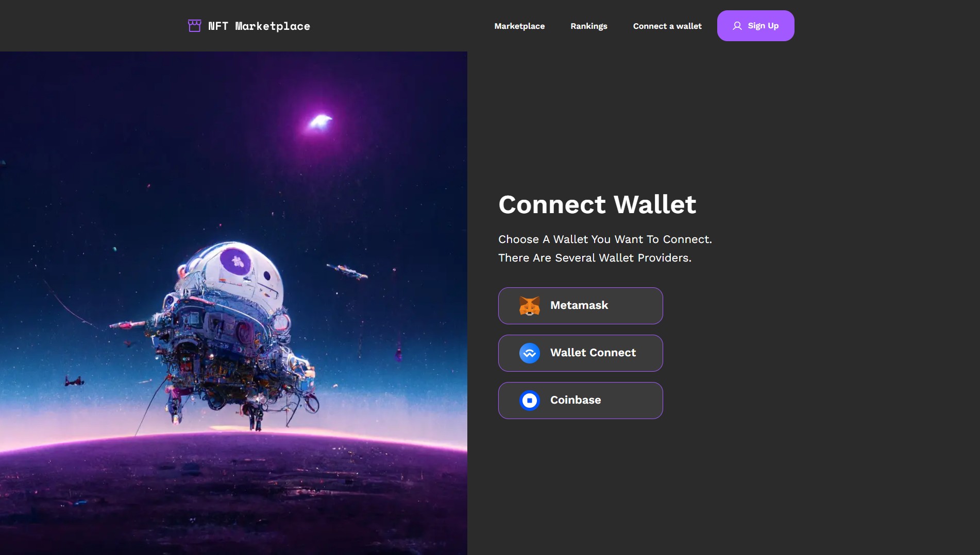Select the Metamask wallet option
Viewport: 980px width, 555px height.
tap(580, 306)
